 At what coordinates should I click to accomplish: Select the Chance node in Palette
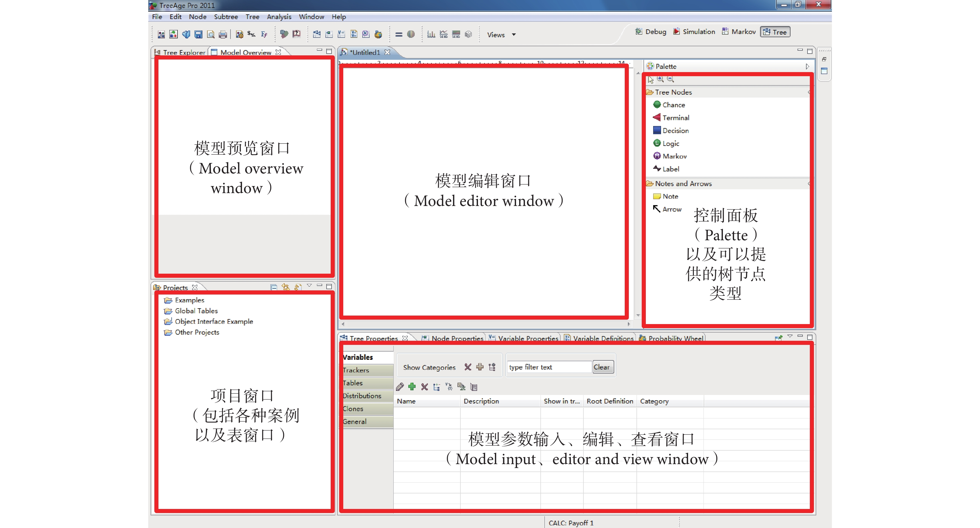pos(669,105)
